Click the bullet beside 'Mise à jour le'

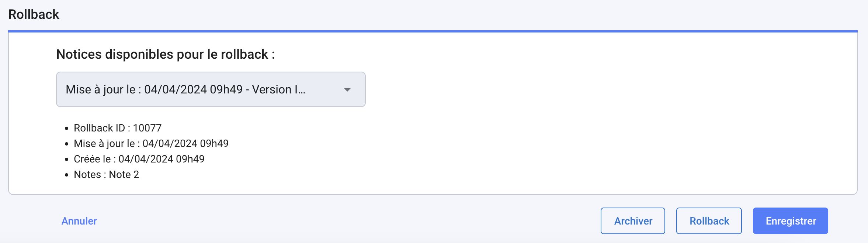67,144
